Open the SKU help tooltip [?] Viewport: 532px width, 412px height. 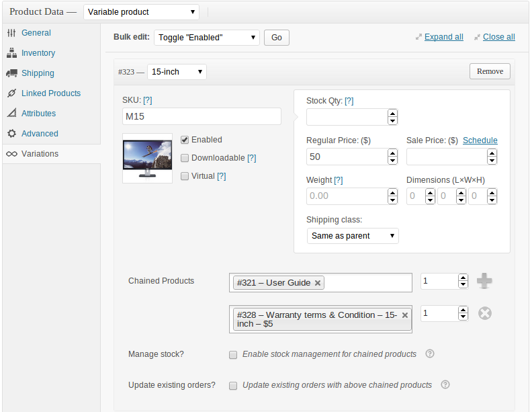tap(148, 100)
